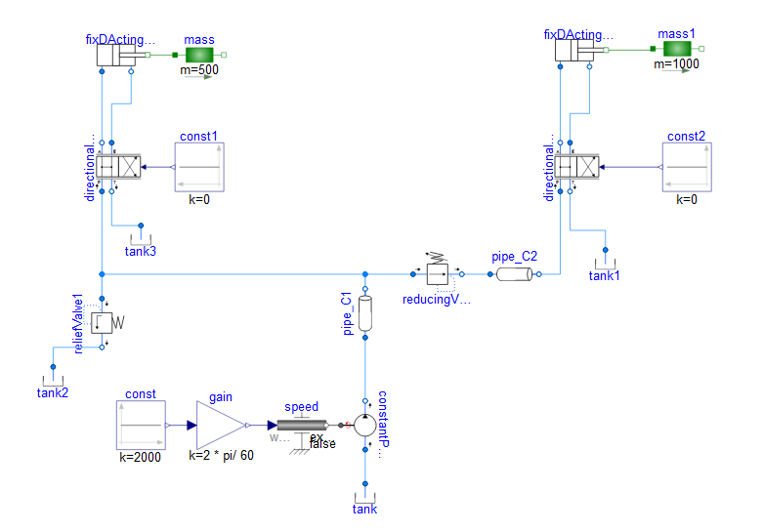Click the tank1 reservoir symbol
763x532 pixels.
[606, 265]
